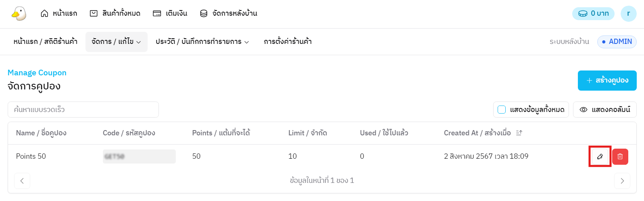
Task: Go to previous page arrow
Action: click(x=22, y=181)
